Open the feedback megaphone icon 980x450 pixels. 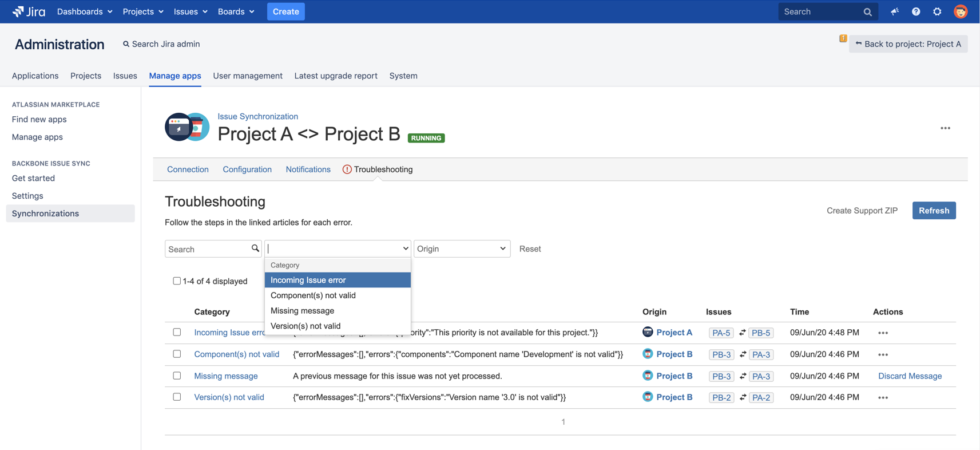tap(895, 11)
